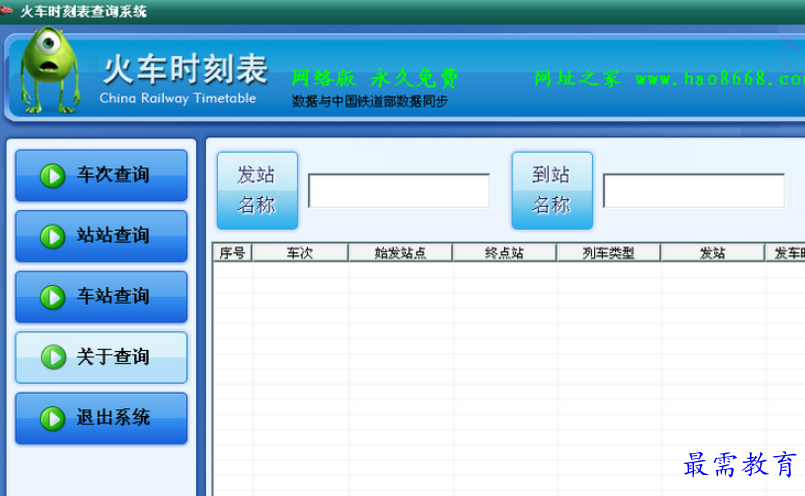Click the 发站名称 label button
Viewport: 805px width, 496px height.
coord(257,190)
